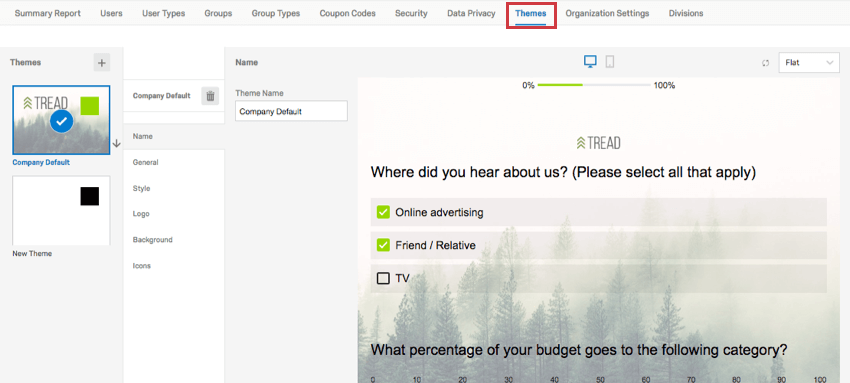Select the Themes tab
850x383 pixels.
click(x=531, y=14)
